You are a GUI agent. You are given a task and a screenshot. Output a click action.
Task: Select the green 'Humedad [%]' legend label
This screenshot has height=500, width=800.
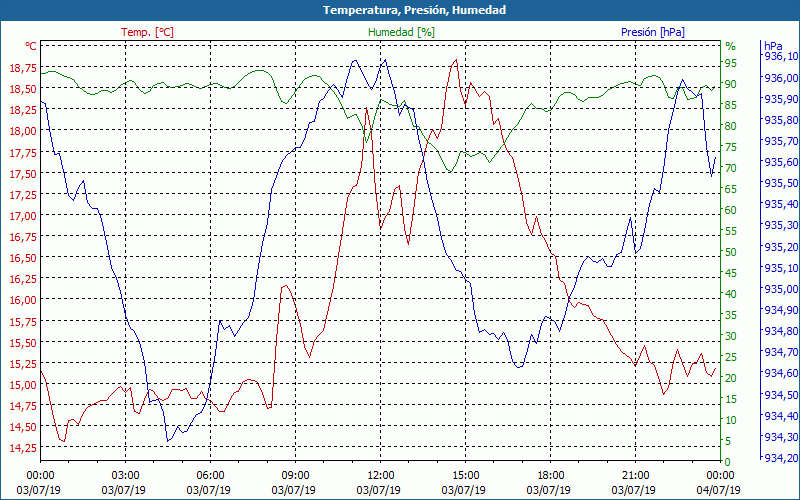click(x=402, y=32)
